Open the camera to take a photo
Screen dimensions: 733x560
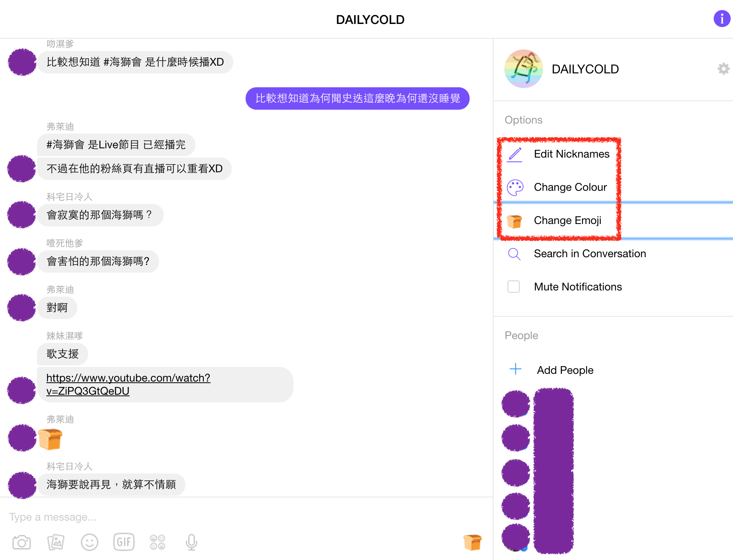tap(22, 542)
